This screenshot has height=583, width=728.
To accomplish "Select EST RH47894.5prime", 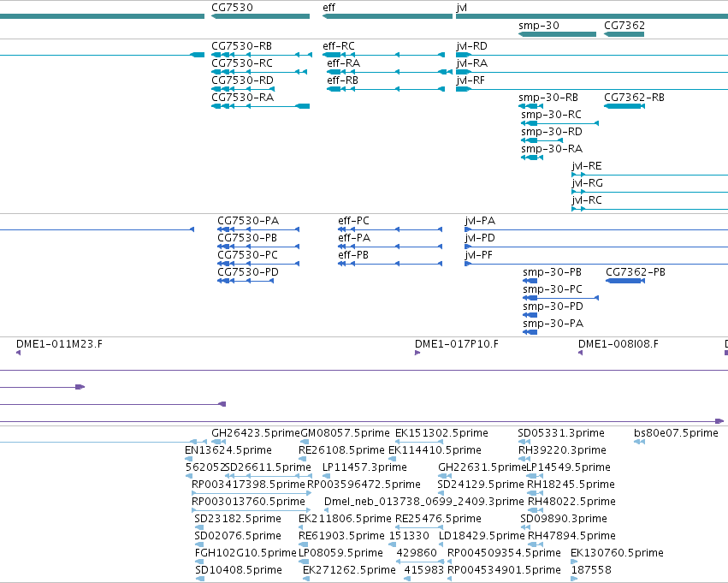I will (536, 544).
